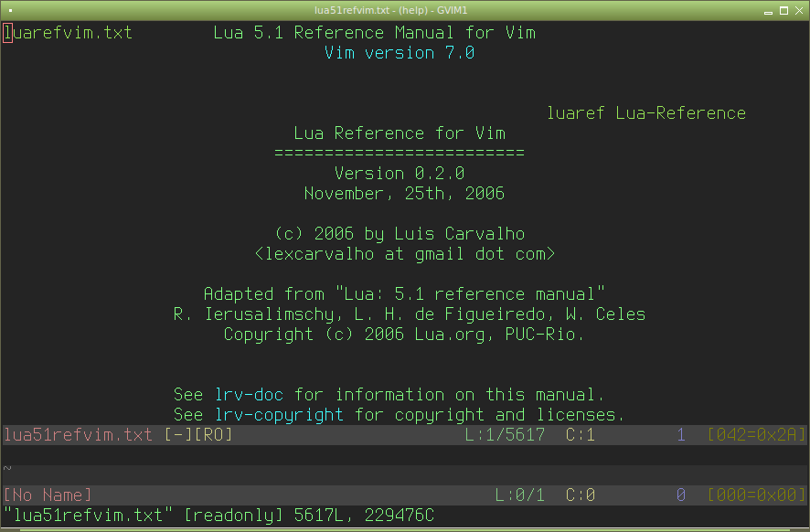Select the lua51refvim.txt status line filename
Screen dimensions: 810x532
79,435
